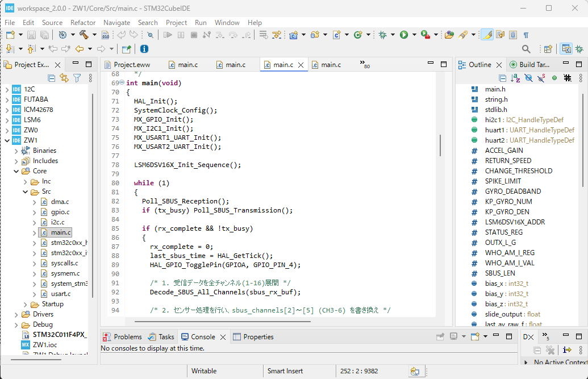Click the green Run button icon

tap(404, 35)
